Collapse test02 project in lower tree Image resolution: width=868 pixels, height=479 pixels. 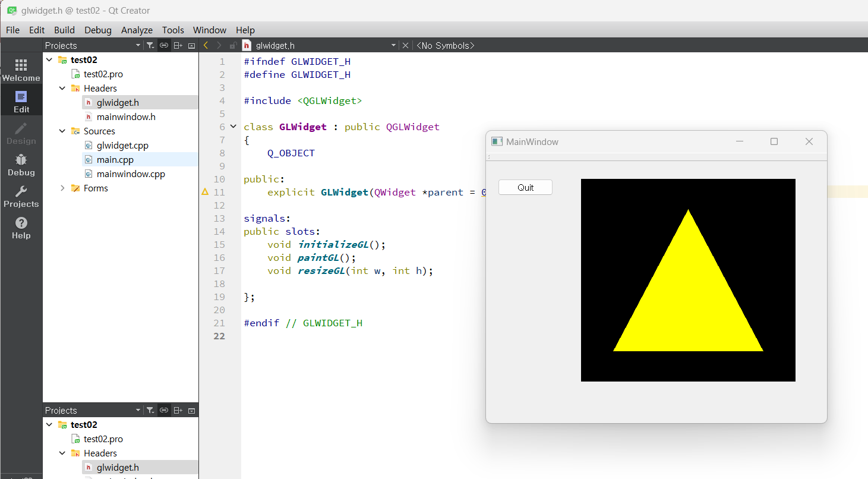point(49,424)
